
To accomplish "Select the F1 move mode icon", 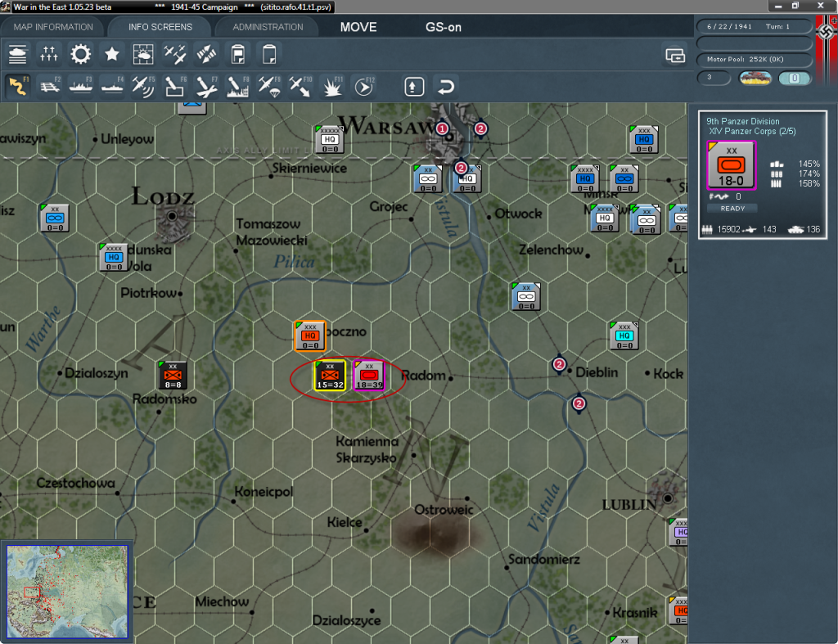I will [18, 86].
